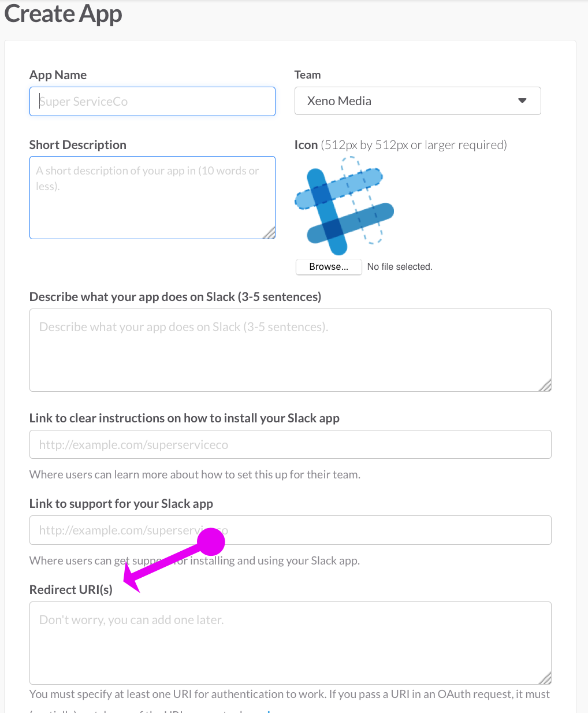588x713 pixels.
Task: Click the 'Redirect URI(s)' label
Action: point(70,590)
